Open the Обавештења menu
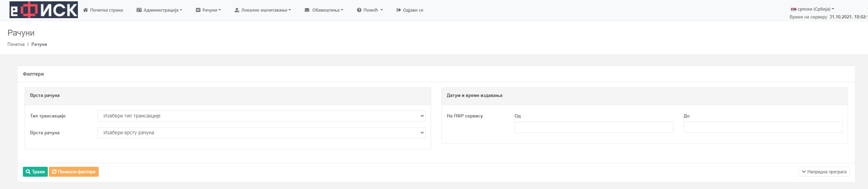Viewport: 868px width, 189px height. click(324, 10)
